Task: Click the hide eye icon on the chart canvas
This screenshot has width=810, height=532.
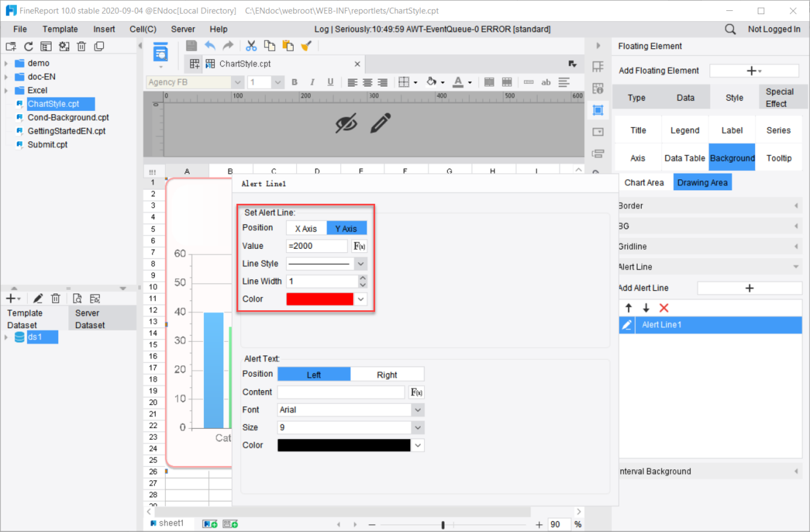Action: (346, 123)
